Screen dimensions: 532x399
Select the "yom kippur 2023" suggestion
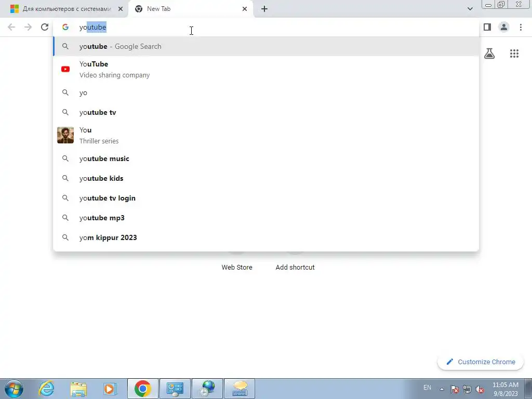pyautogui.click(x=266, y=237)
